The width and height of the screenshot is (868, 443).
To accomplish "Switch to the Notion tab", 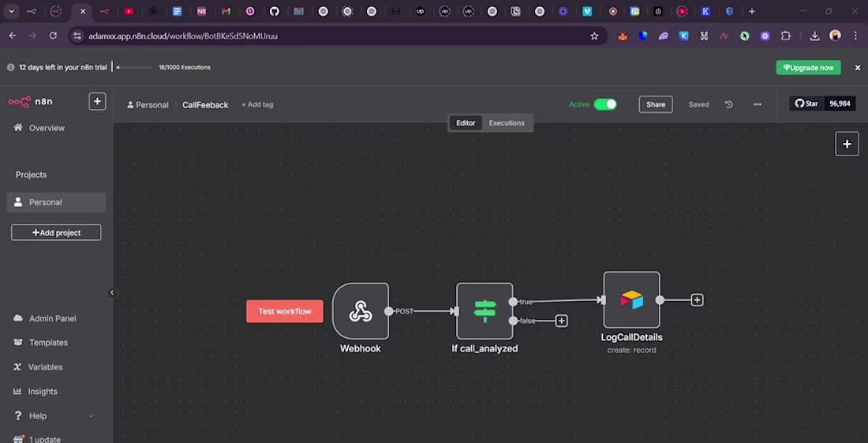I will [x=515, y=11].
